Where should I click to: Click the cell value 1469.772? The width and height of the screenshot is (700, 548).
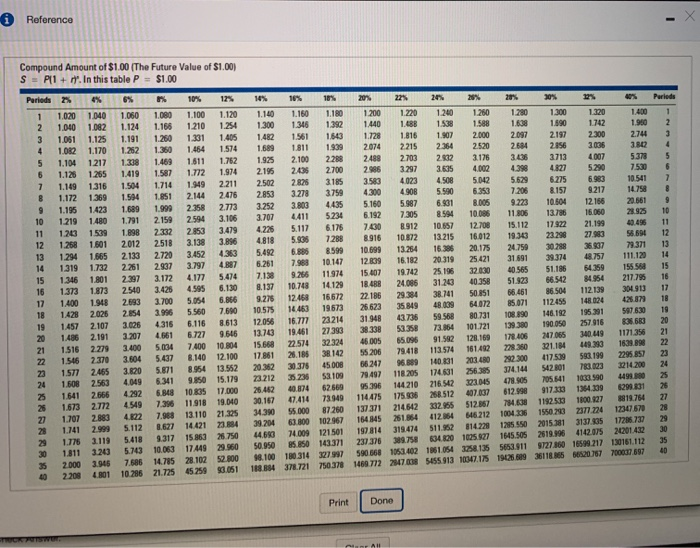[368, 464]
